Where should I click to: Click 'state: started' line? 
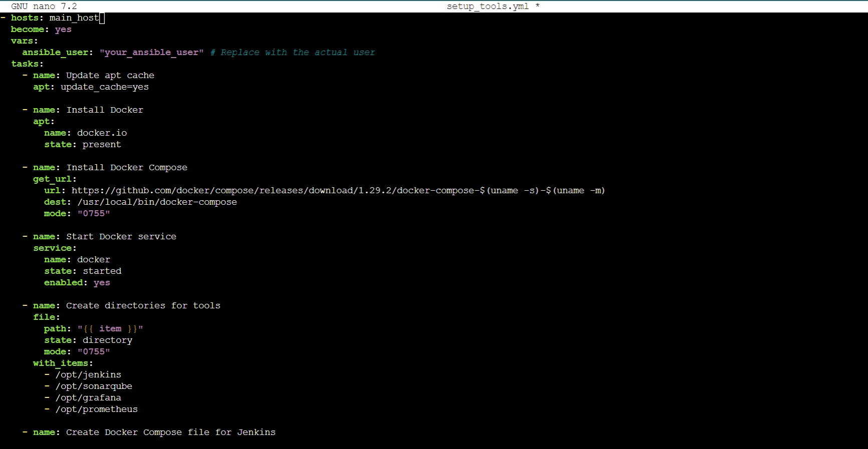coord(83,271)
